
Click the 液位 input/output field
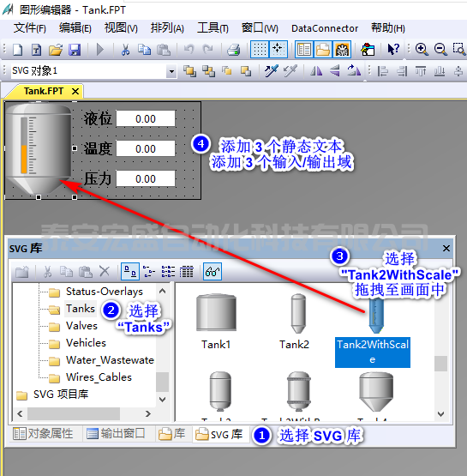[x=146, y=118]
